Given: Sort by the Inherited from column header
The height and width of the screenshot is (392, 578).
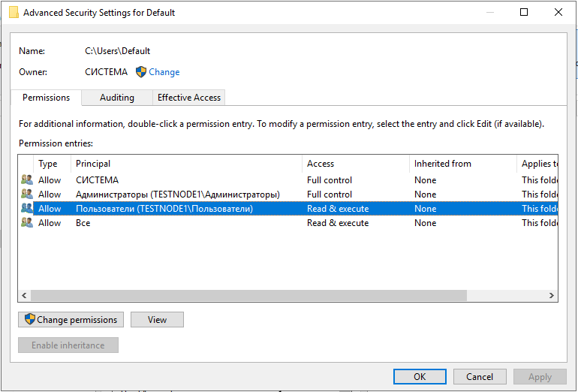Looking at the screenshot, I should [x=463, y=164].
